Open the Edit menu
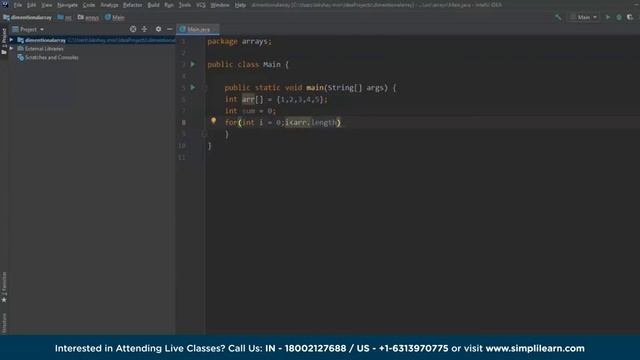Screen dimensions: 640x360 (x=31, y=5)
